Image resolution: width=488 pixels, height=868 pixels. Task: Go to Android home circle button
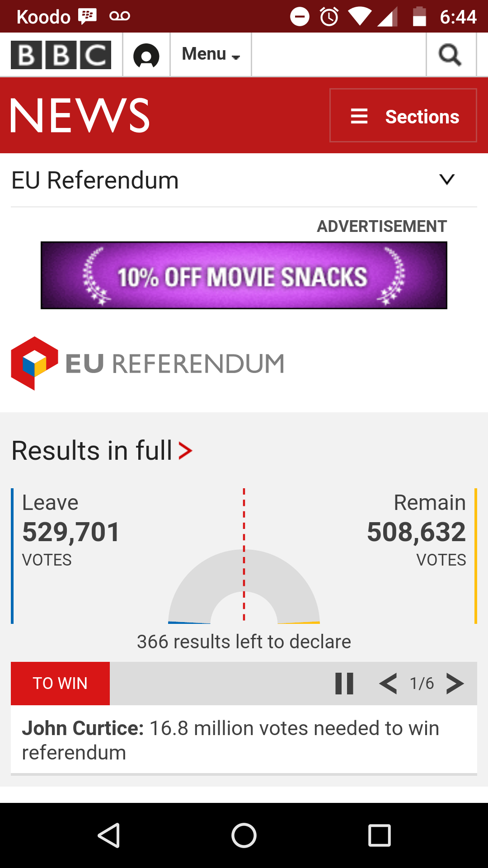[x=244, y=835]
